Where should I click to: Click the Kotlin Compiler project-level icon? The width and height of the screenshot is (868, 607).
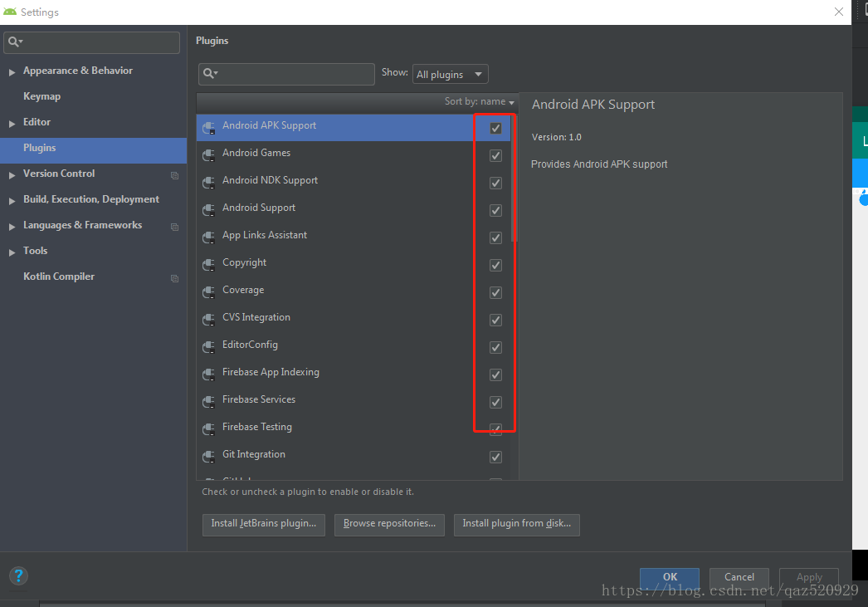click(174, 278)
